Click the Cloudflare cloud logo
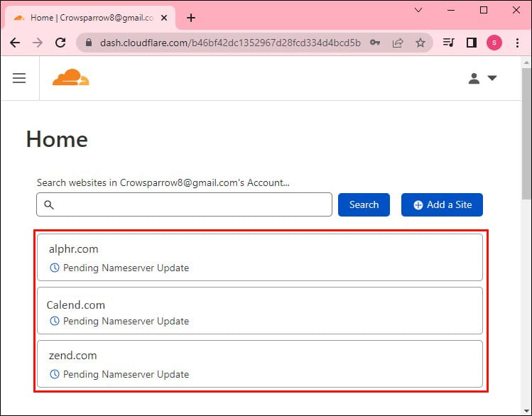532x416 pixels. [70, 77]
